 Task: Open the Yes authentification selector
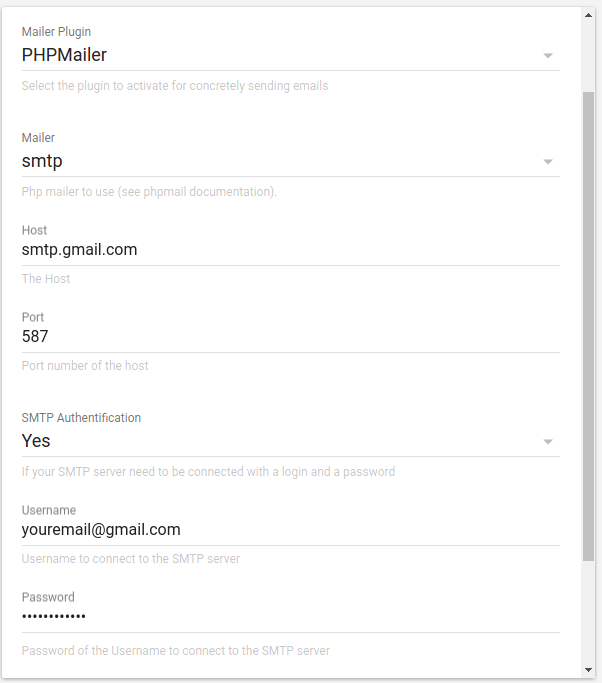point(291,441)
